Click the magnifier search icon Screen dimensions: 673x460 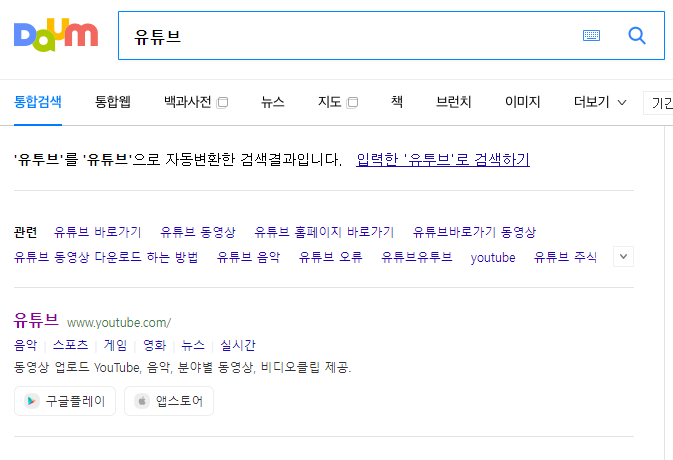tap(637, 36)
